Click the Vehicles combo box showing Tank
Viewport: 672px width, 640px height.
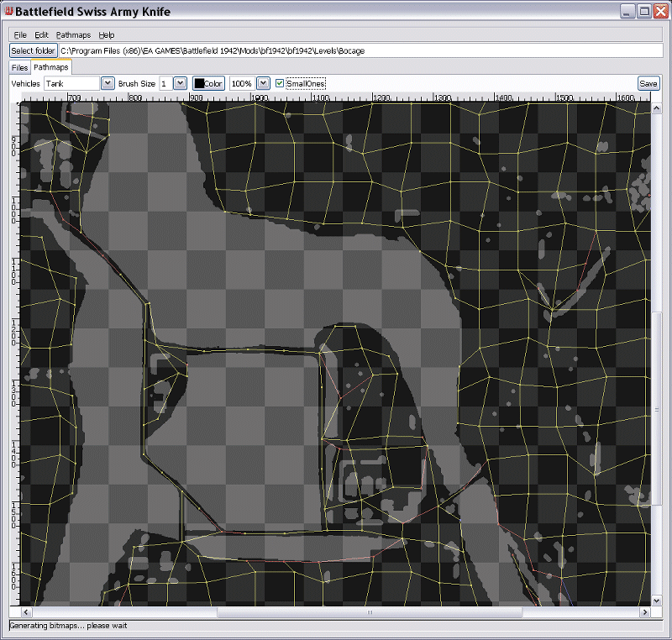pos(72,83)
